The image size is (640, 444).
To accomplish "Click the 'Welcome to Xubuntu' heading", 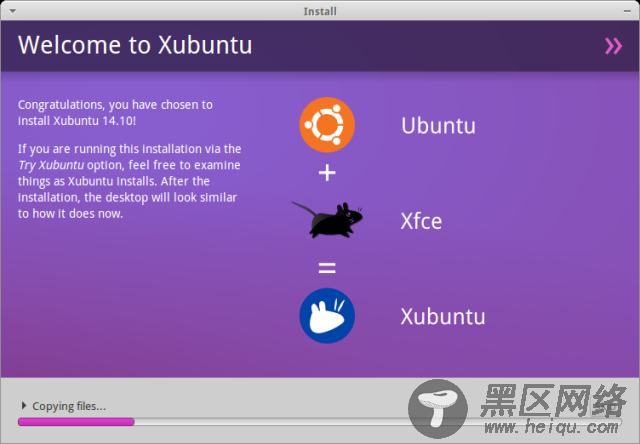I will click(x=135, y=45).
